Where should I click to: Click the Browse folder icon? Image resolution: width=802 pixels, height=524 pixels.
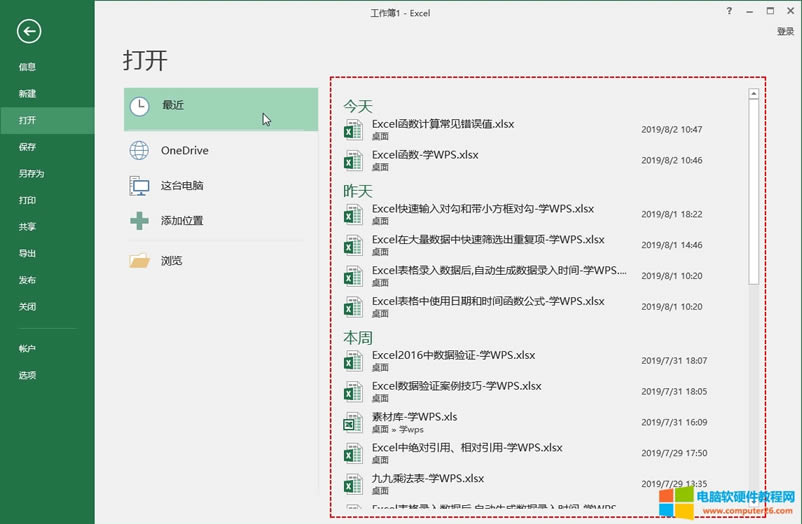point(140,261)
